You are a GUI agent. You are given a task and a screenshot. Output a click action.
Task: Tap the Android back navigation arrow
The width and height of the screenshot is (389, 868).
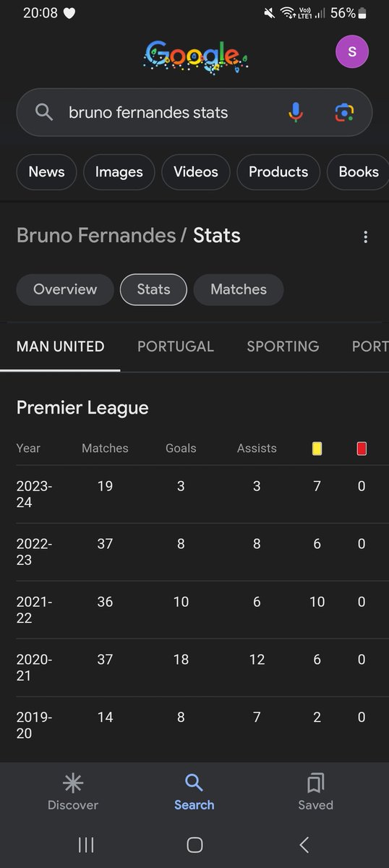304,844
